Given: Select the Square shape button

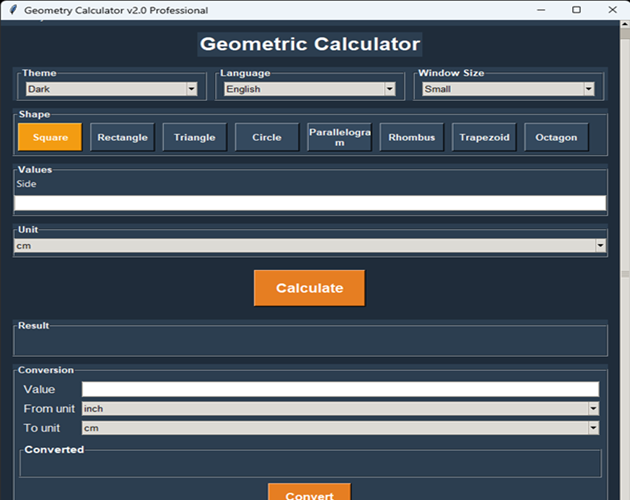Looking at the screenshot, I should [x=50, y=137].
